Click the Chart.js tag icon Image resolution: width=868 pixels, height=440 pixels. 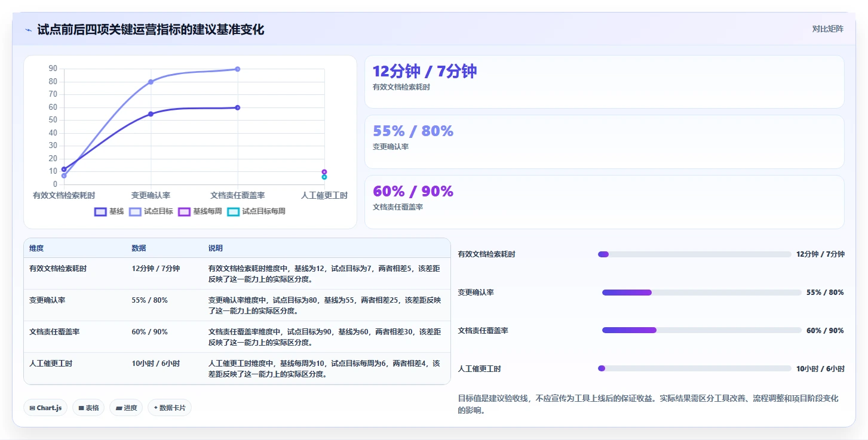32,408
